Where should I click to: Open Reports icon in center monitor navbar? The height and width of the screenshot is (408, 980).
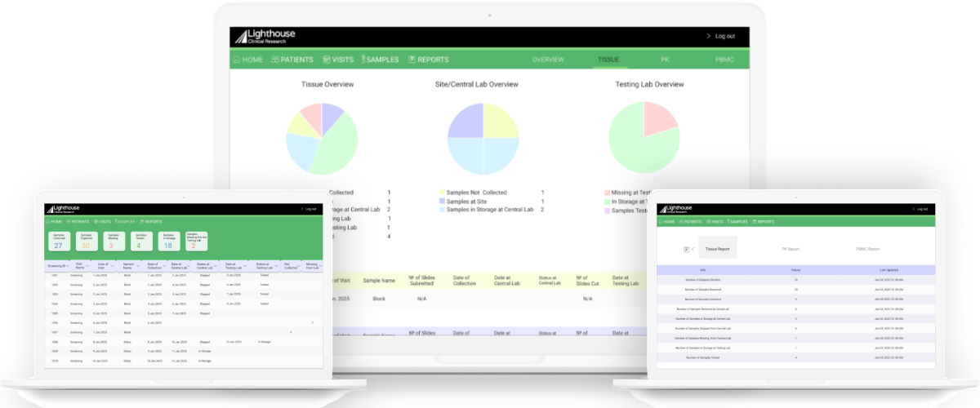click(x=412, y=60)
